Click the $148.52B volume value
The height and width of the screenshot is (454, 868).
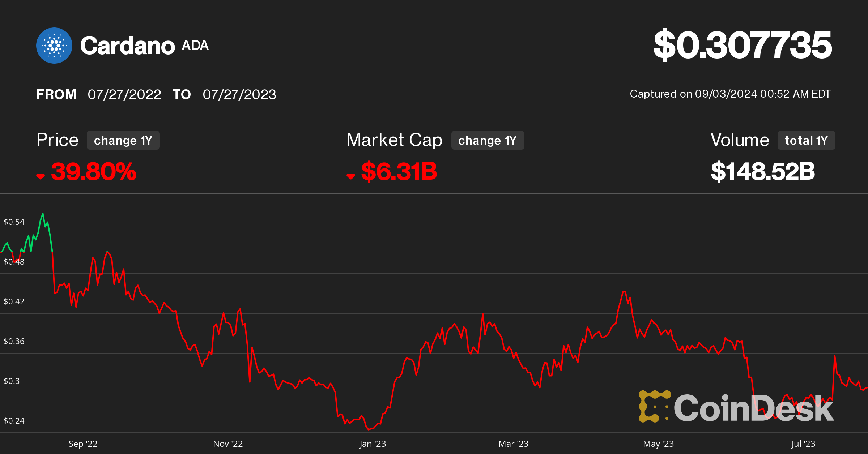[x=763, y=171]
